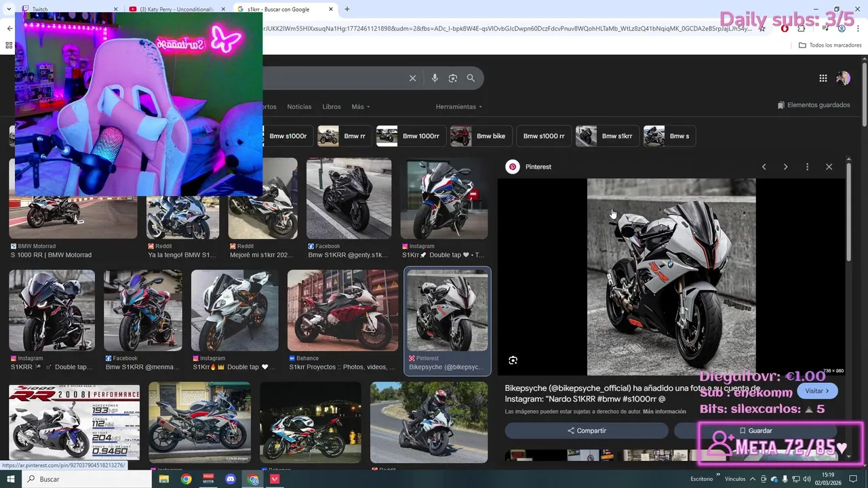Open the Más dropdown menu

click(360, 106)
